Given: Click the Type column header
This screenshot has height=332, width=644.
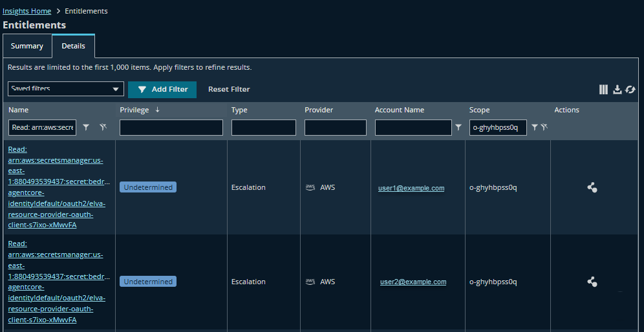Looking at the screenshot, I should coord(239,110).
